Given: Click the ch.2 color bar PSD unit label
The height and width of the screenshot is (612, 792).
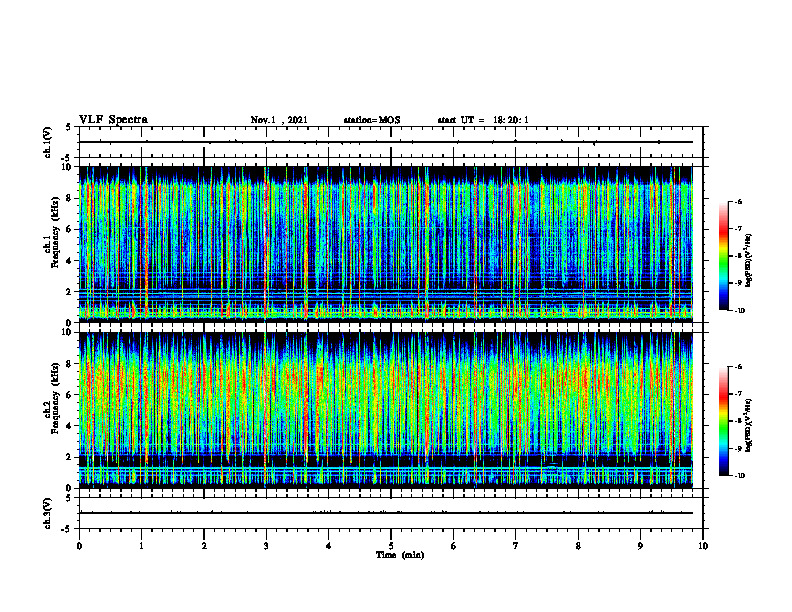Looking at the screenshot, I should pos(748,425).
